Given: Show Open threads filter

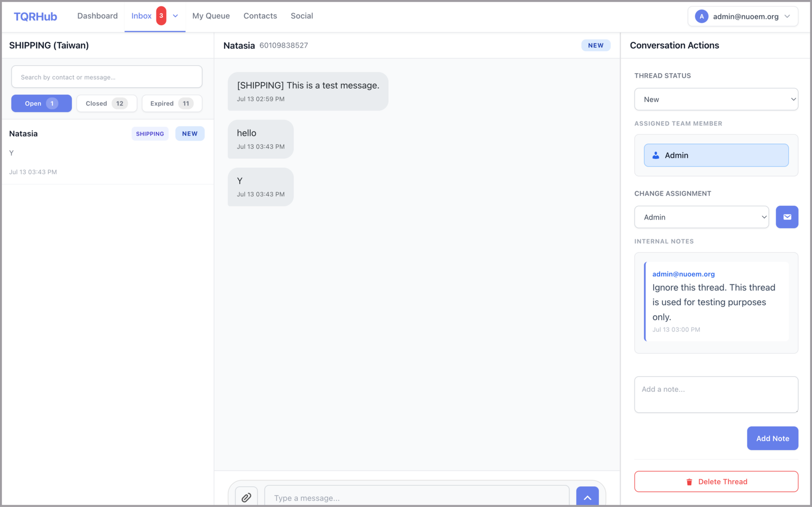Looking at the screenshot, I should [x=42, y=104].
